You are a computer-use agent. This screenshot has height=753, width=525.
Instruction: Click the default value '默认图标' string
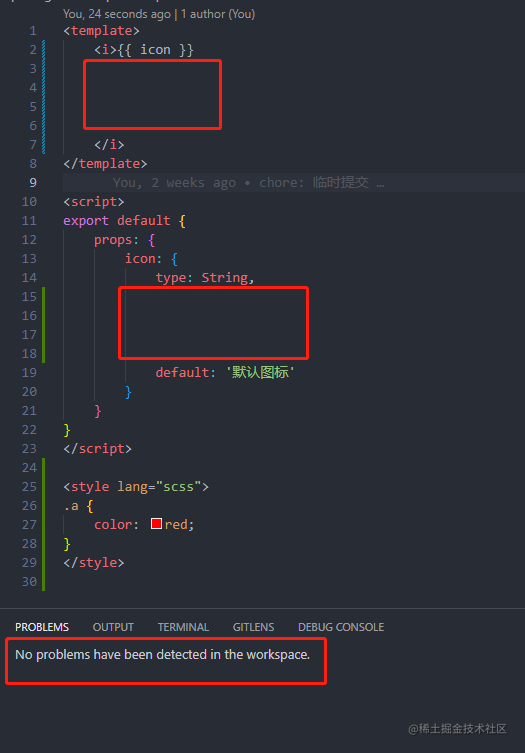[260, 372]
